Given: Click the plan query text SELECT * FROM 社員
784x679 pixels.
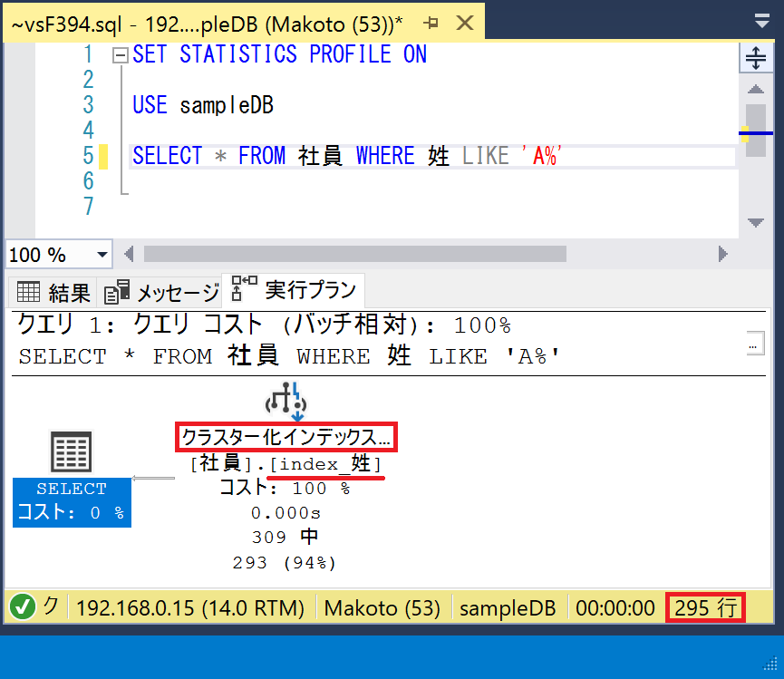Looking at the screenshot, I should 289,356.
